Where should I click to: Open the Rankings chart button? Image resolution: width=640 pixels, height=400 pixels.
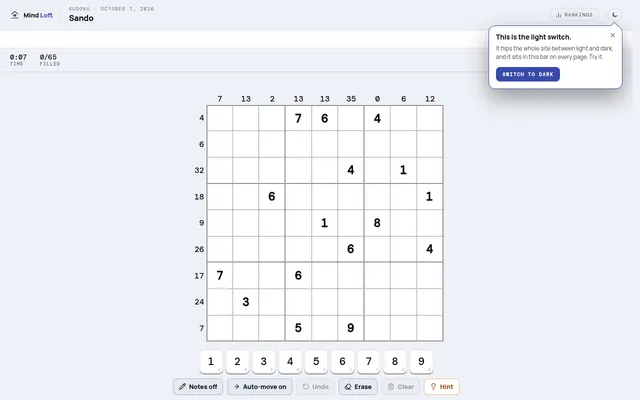point(574,15)
